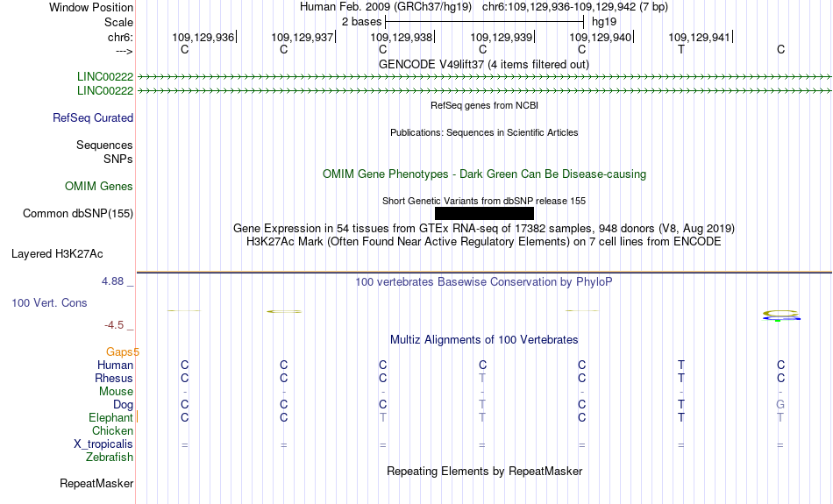Open the Layered H3K27Ac track label
The image size is (833, 504).
(x=57, y=254)
